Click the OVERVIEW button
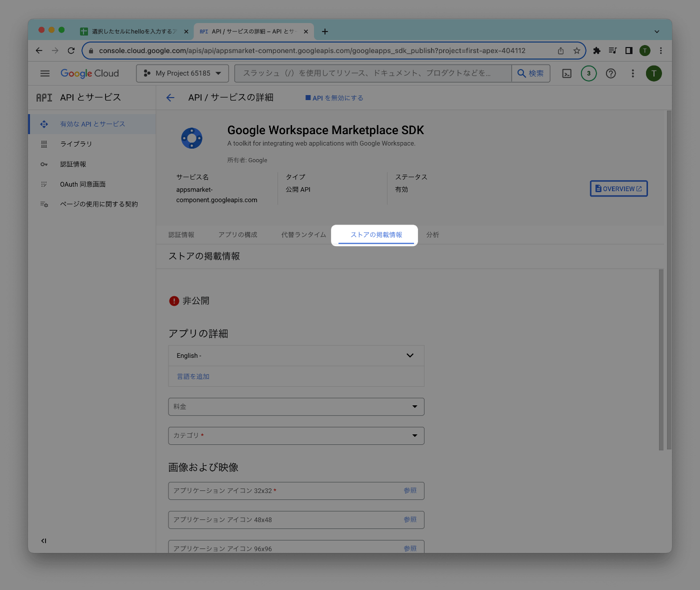 618,189
